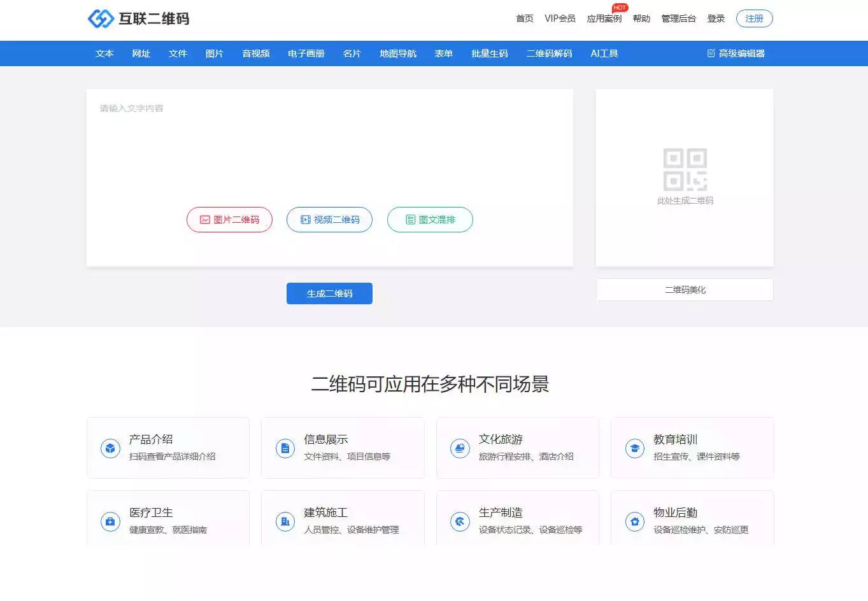Select the 视频二维码 video QR option

coord(329,220)
